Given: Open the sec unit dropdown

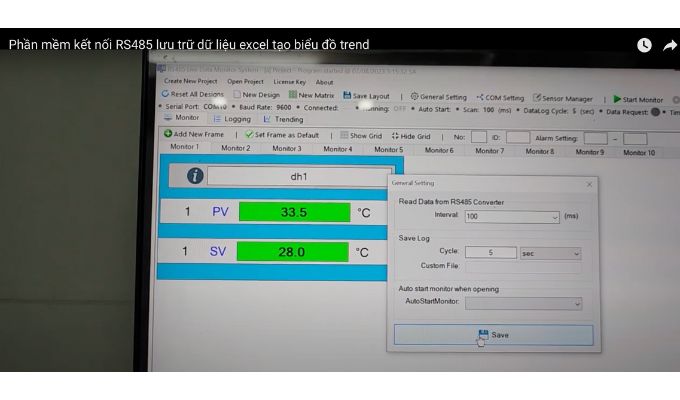Looking at the screenshot, I should pos(575,254).
